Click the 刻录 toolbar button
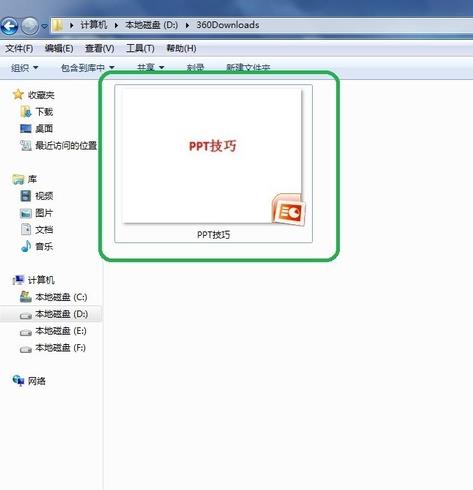Viewport: 473px width, 490px height. click(x=195, y=68)
